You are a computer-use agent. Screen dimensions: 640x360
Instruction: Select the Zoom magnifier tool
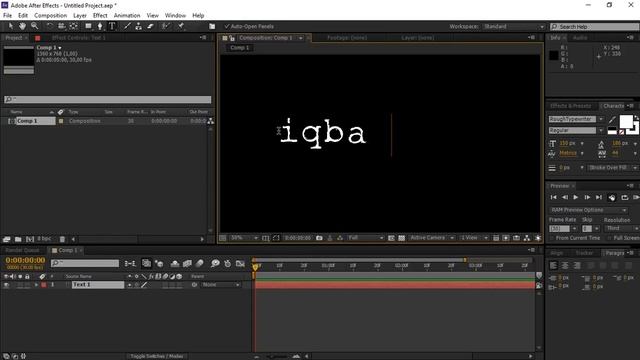34,26
